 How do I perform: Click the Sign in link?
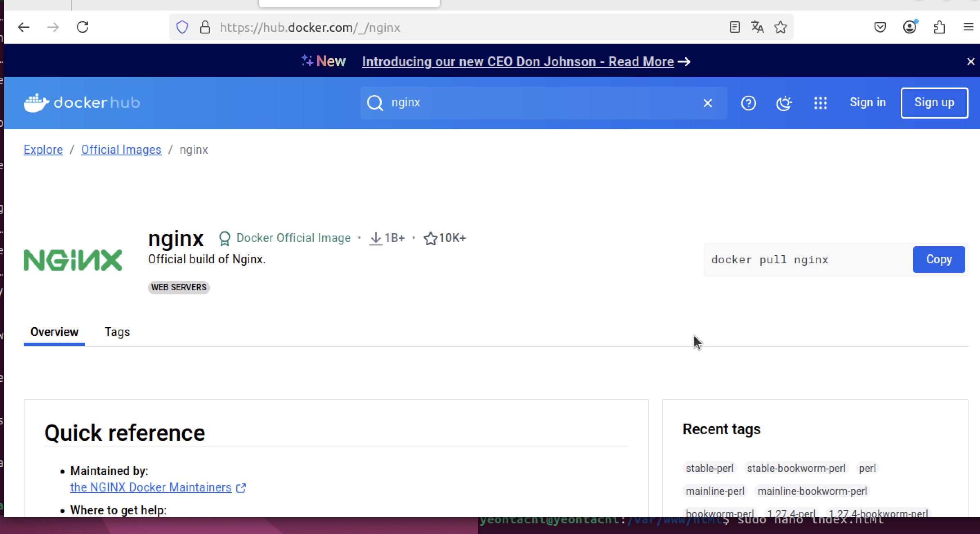click(x=868, y=102)
